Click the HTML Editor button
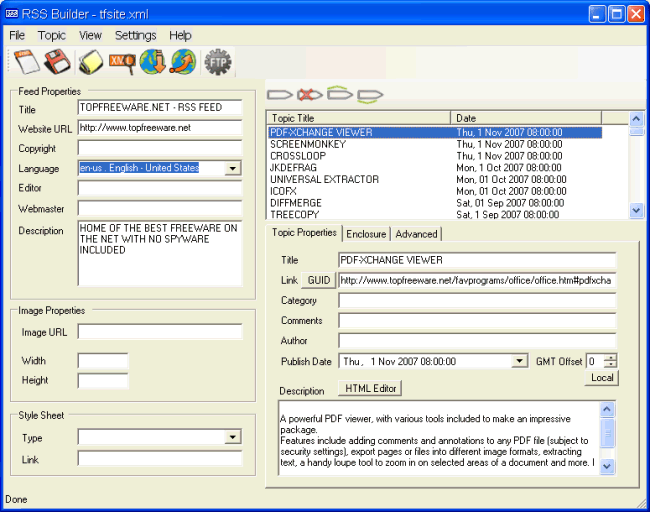The image size is (650, 512). pos(370,388)
